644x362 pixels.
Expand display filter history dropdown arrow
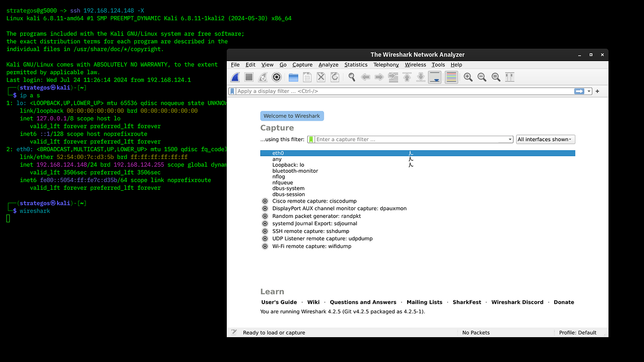(x=589, y=91)
